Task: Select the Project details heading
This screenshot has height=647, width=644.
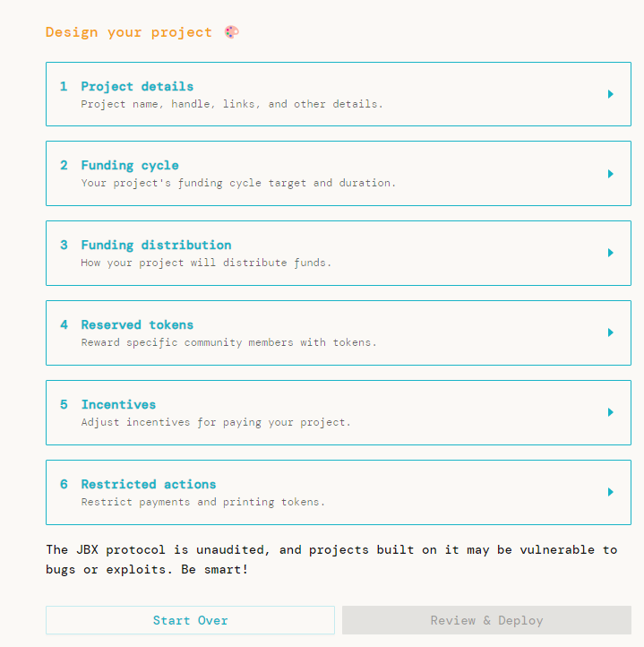Action: pyautogui.click(x=137, y=87)
